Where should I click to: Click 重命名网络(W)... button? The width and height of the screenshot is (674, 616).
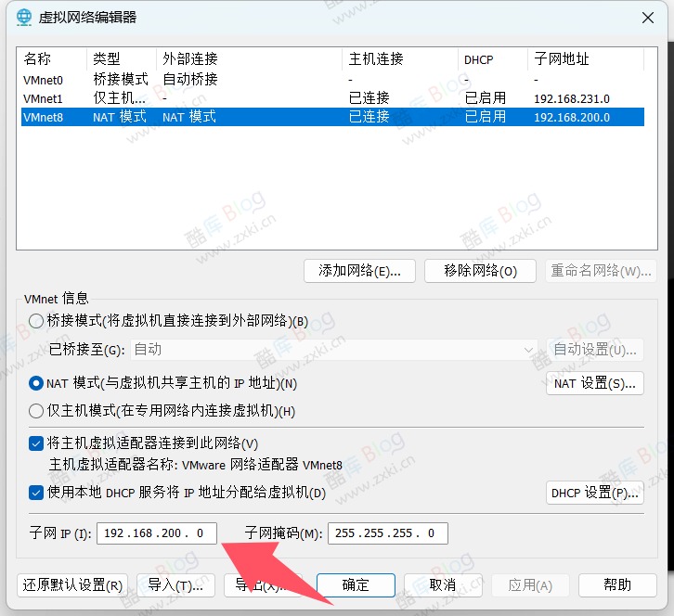point(601,271)
